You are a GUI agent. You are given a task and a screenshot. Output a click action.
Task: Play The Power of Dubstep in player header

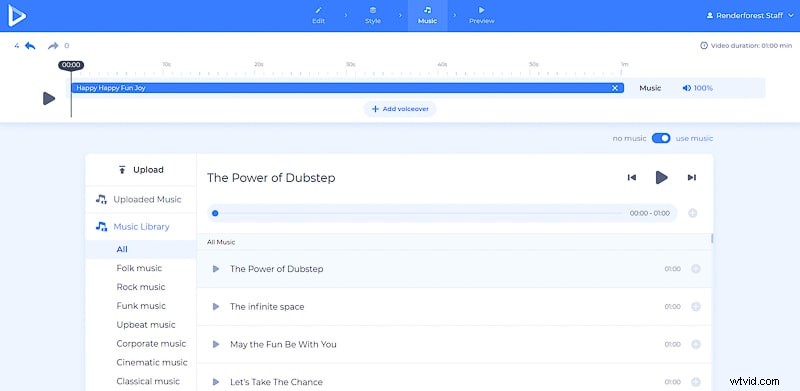click(x=661, y=178)
